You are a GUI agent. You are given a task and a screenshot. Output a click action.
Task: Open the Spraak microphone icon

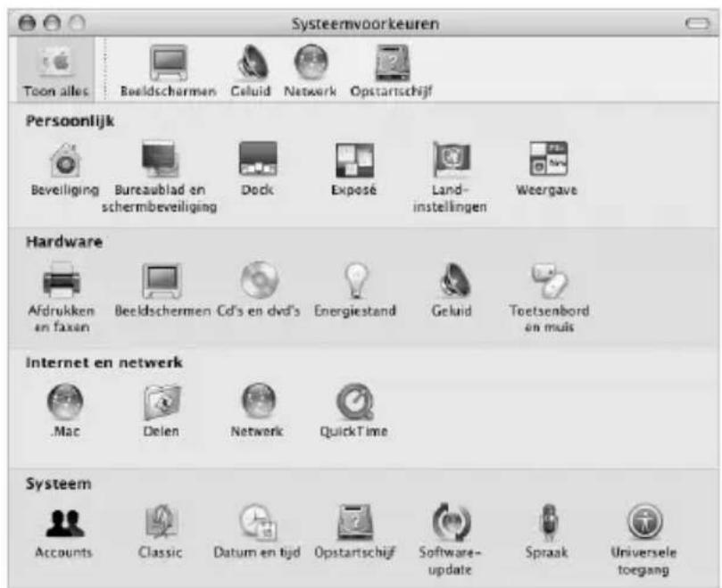(x=548, y=523)
